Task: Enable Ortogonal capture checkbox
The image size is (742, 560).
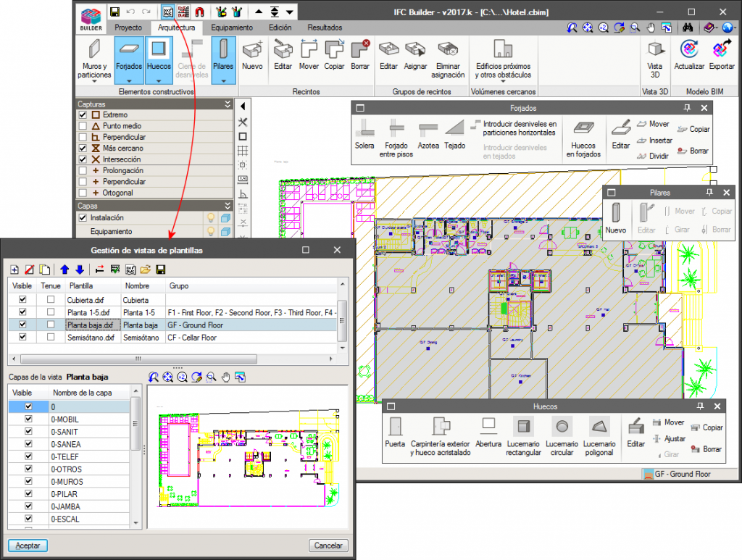Action: [x=83, y=193]
